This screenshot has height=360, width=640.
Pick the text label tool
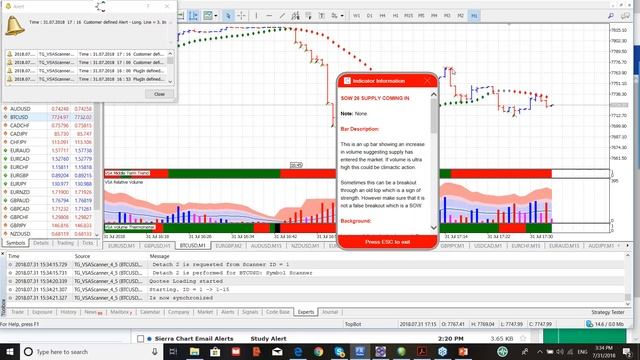(322, 16)
